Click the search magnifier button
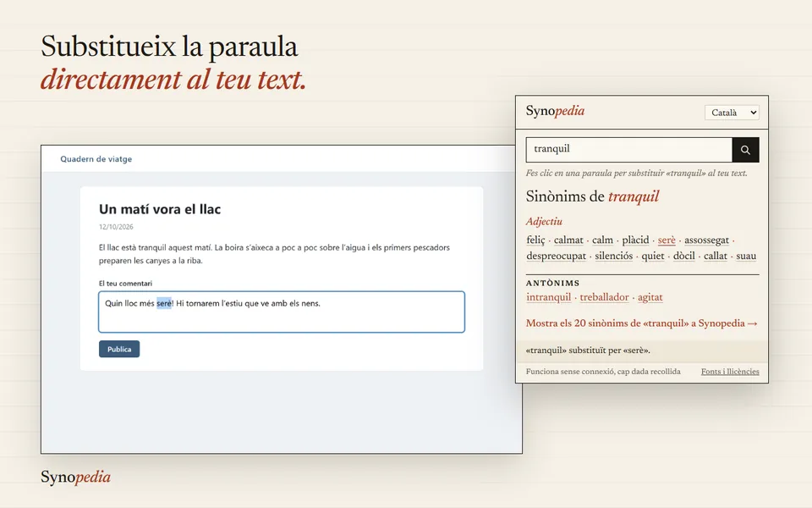Screen dimensions: 812x508 tap(745, 150)
